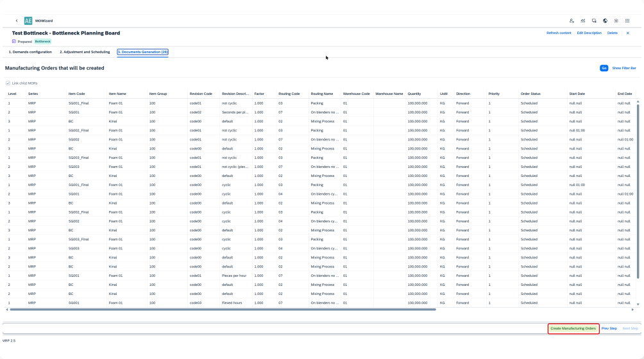This screenshot has height=359, width=644.
Task: Open the user settings person icon
Action: (x=572, y=21)
